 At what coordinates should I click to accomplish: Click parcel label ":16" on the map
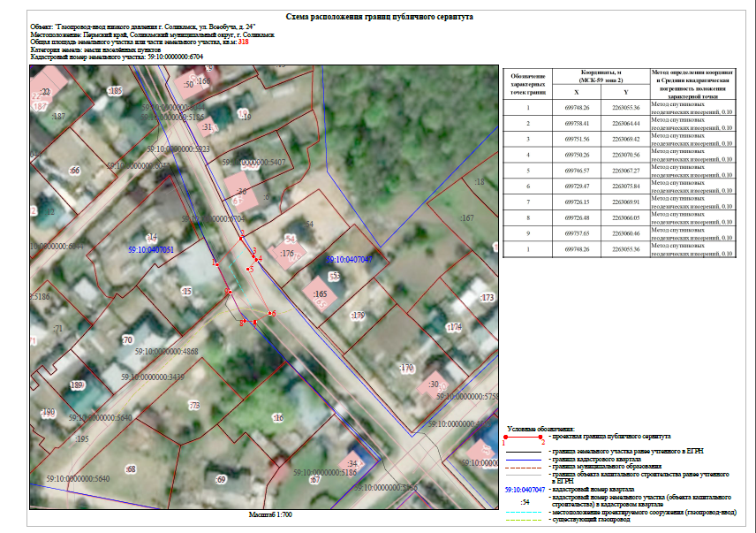277,418
